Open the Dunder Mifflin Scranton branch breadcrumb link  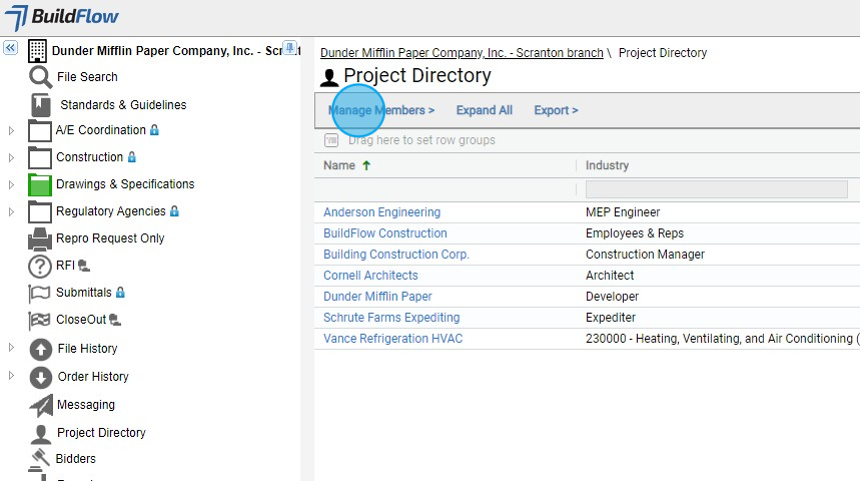[x=462, y=53]
